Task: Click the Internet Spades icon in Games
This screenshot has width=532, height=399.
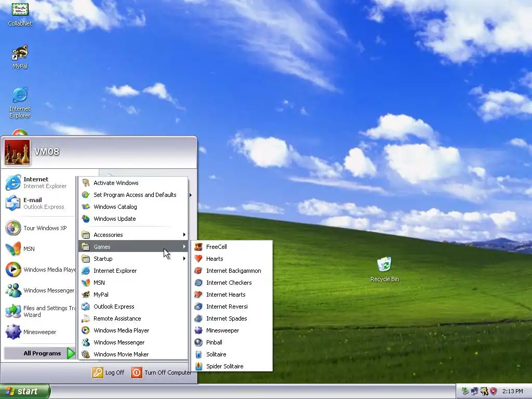Action: coord(198,318)
